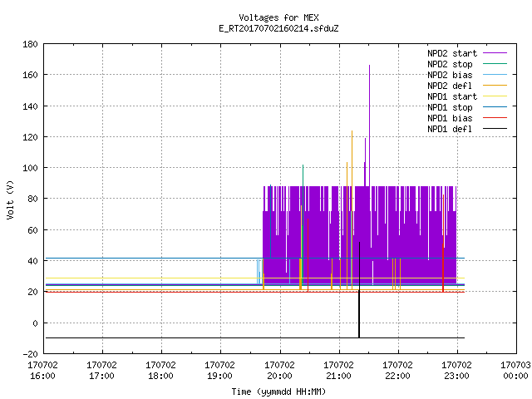Click the green NPD2 stop legend line
Screen dimensions: 532x399
tap(495, 64)
